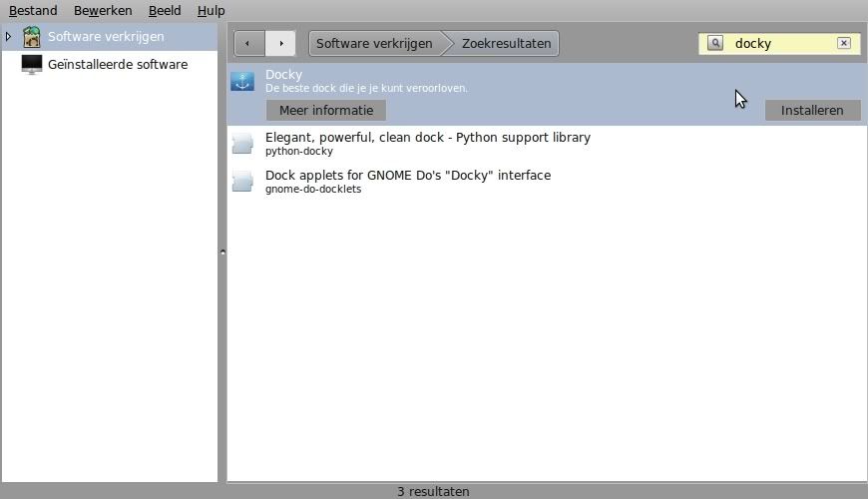Open the Beeld menu

coord(165,11)
